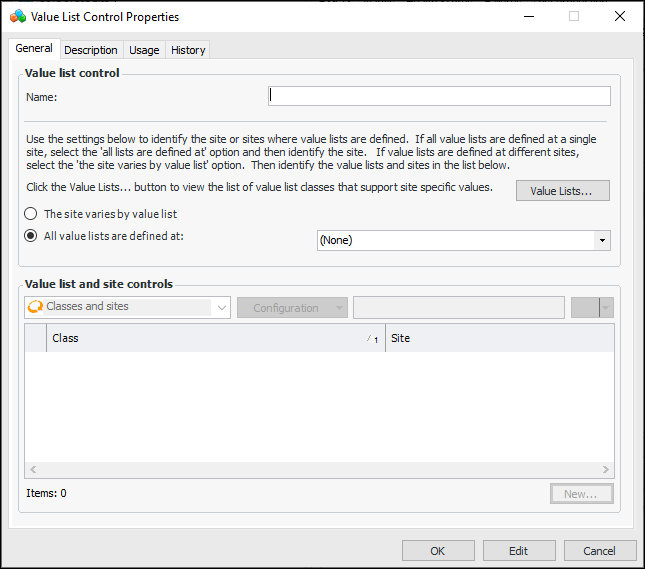This screenshot has width=645, height=569.
Task: Select 'The site varies by value list' option
Action: click(32, 214)
